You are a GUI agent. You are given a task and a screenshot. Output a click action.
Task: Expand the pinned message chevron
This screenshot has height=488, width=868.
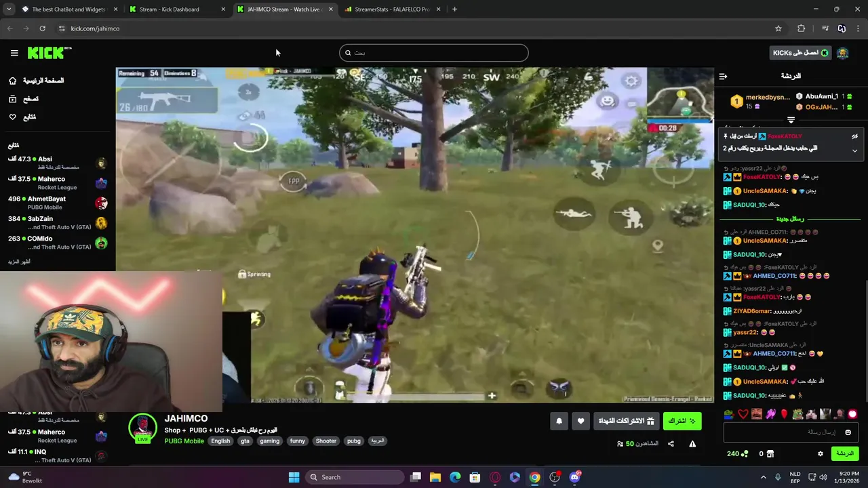coord(854,150)
